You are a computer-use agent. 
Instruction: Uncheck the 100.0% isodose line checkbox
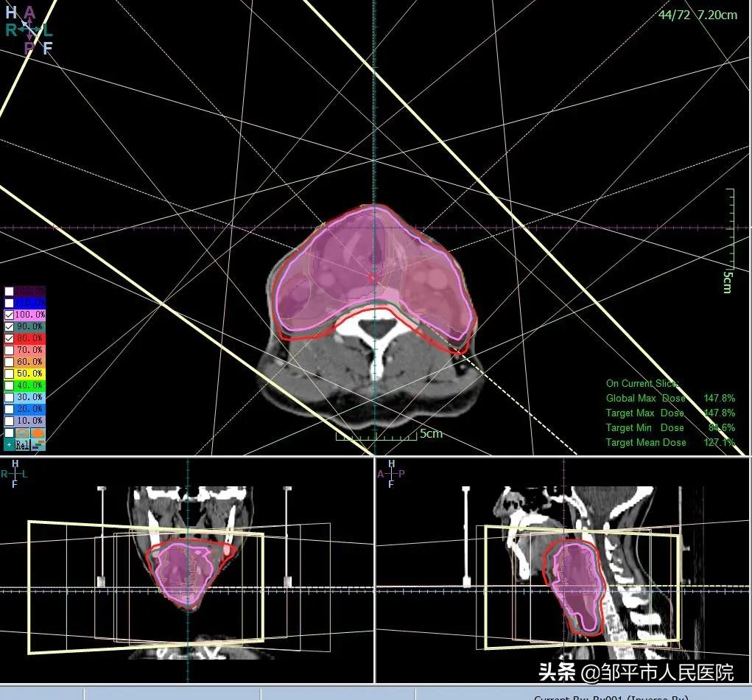(9, 315)
